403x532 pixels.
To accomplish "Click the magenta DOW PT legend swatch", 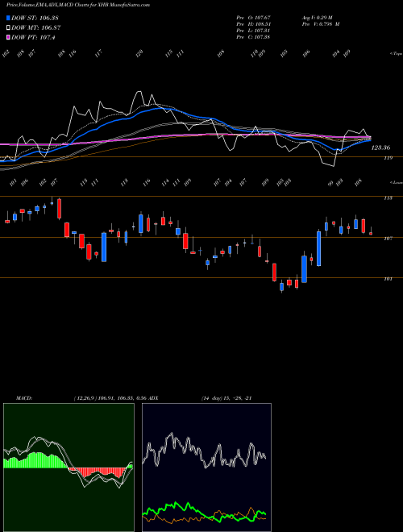I will tap(8, 37).
